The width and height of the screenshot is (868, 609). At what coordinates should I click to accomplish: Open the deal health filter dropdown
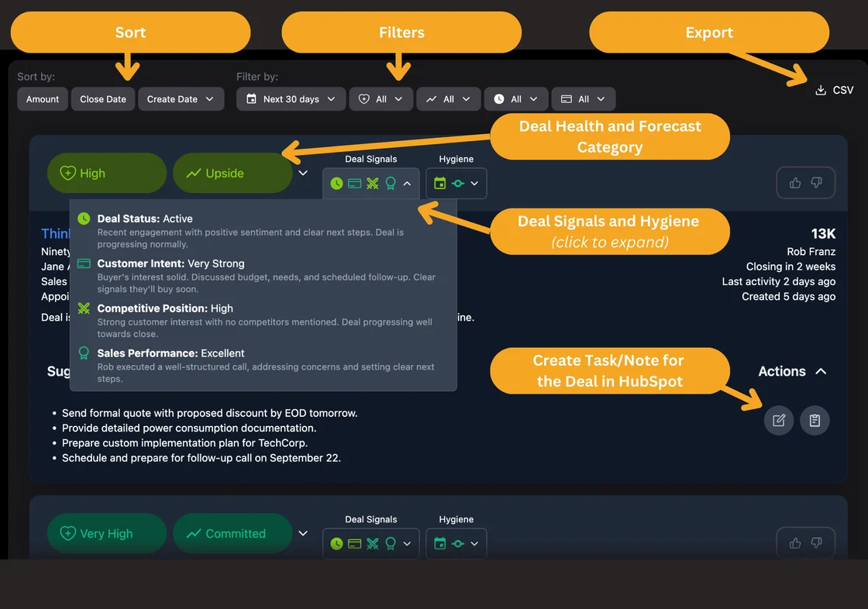381,99
